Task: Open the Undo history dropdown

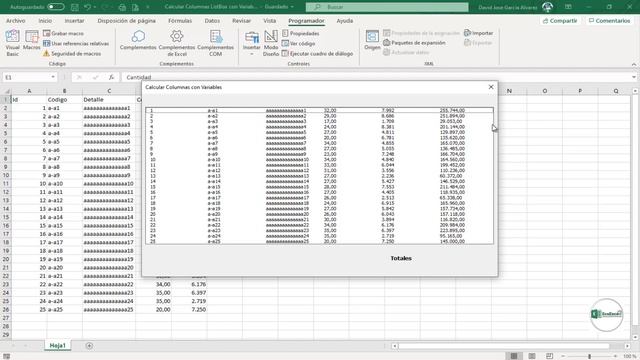Action: click(95, 7)
